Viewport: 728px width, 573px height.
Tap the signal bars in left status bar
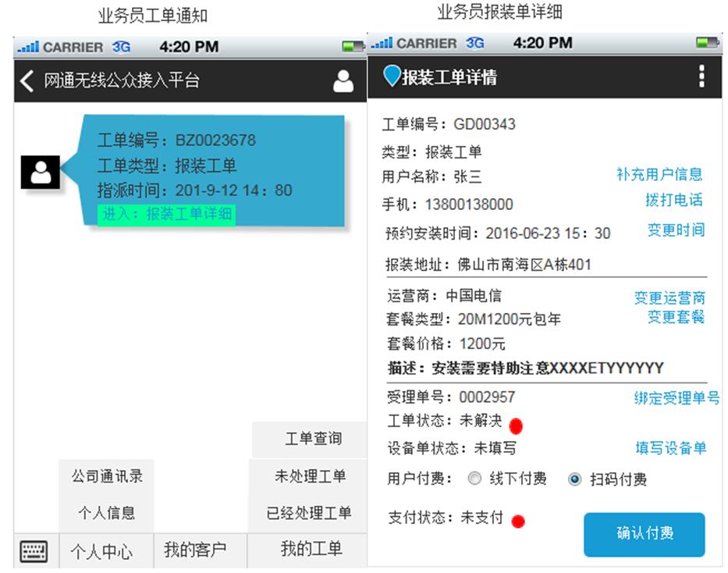28,47
